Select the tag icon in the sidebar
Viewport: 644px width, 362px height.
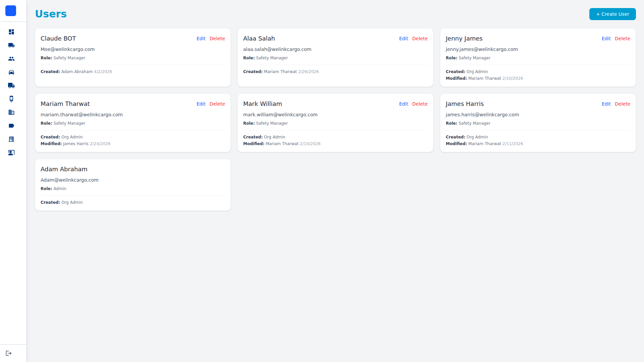pyautogui.click(x=11, y=126)
